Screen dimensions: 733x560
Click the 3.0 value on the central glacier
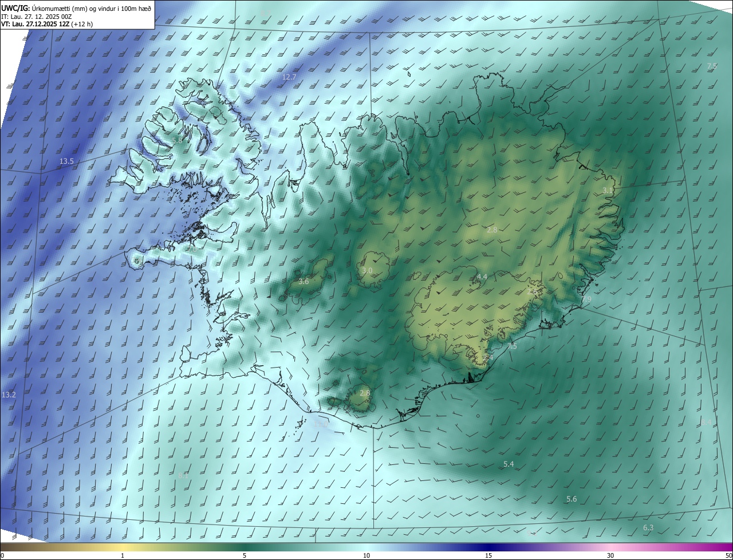[x=368, y=270]
